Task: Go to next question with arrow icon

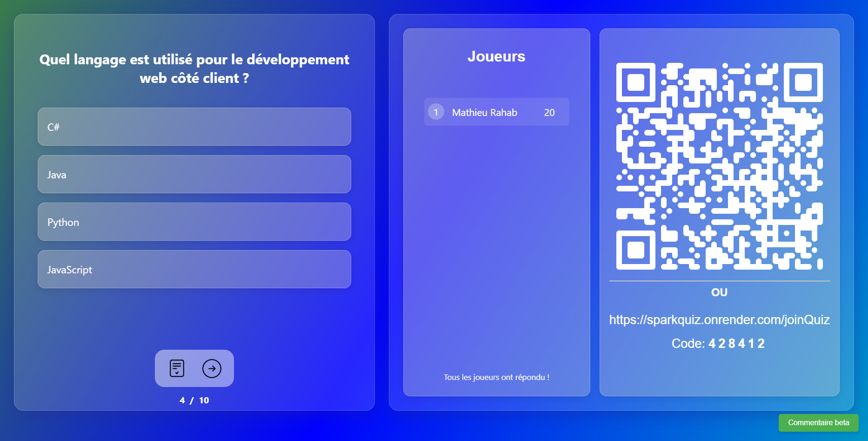Action: pos(212,368)
